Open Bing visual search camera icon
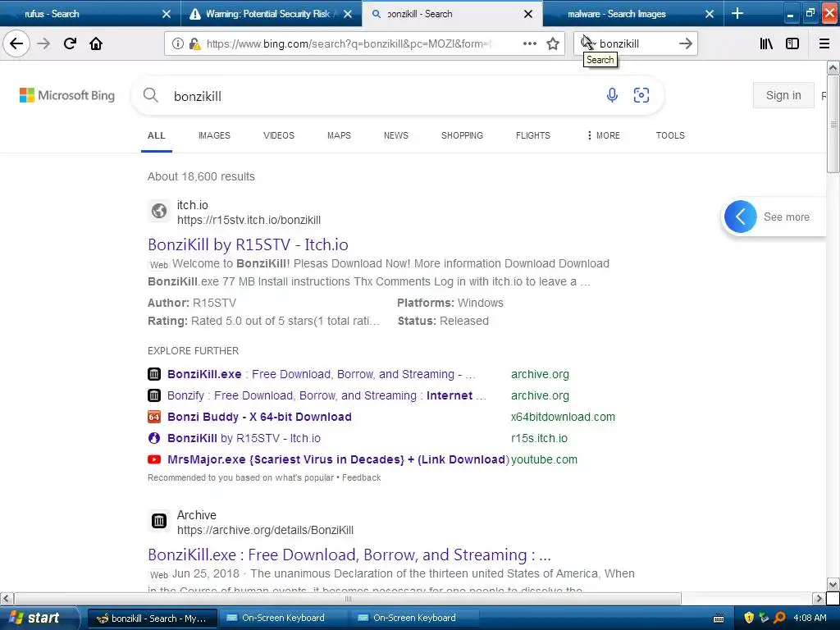This screenshot has height=630, width=840. pos(641,95)
